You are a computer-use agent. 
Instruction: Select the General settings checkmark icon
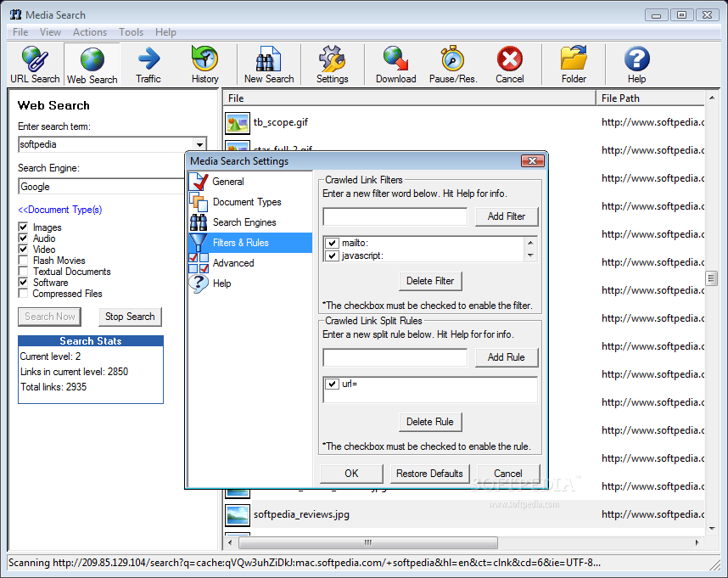[x=199, y=182]
